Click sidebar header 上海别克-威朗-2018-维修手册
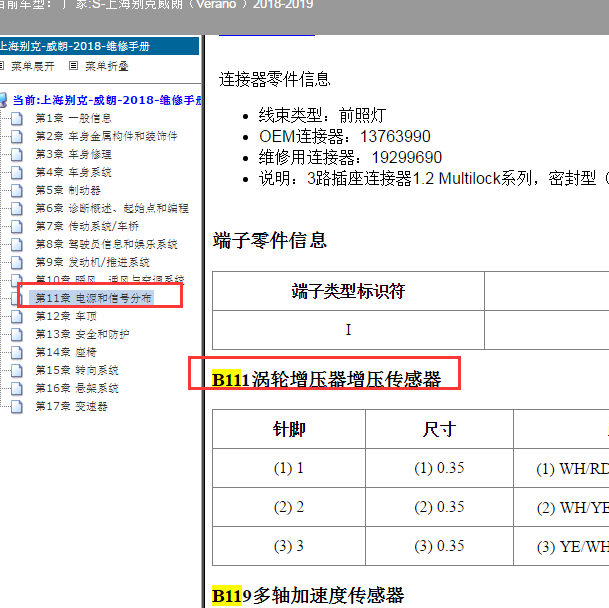This screenshot has width=609, height=608. [x=99, y=46]
